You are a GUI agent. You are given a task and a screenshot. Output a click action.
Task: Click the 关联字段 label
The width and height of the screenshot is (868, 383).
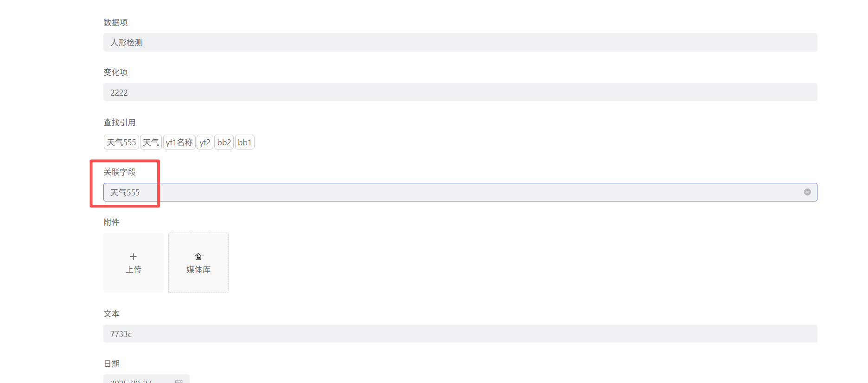click(x=120, y=172)
